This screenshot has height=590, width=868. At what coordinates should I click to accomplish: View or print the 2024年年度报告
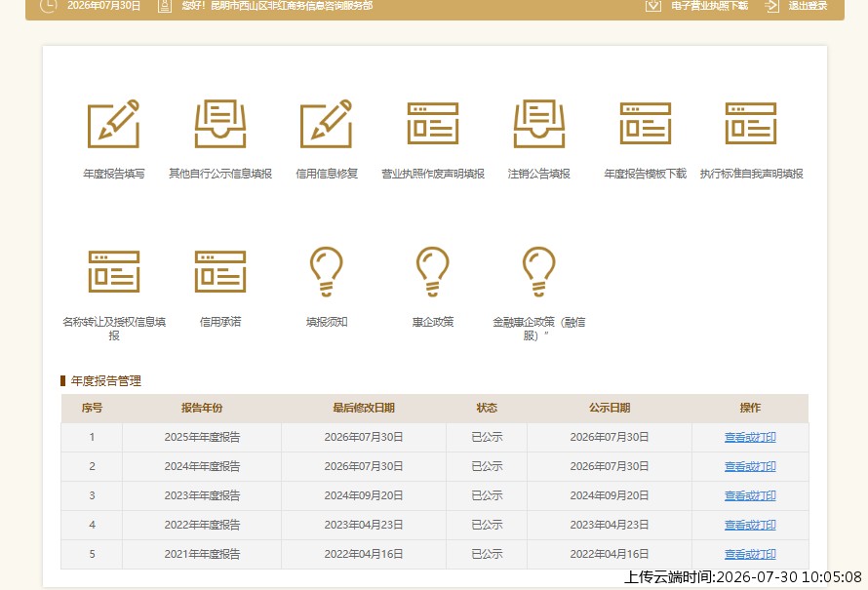coord(750,466)
